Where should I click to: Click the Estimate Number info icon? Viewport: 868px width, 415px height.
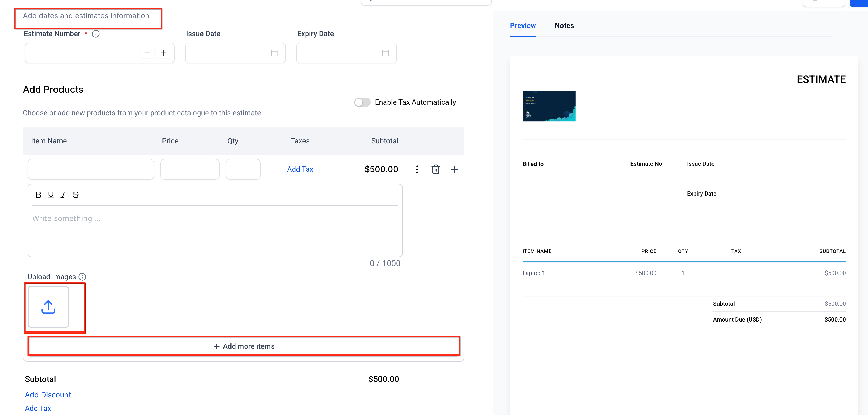[x=96, y=34]
